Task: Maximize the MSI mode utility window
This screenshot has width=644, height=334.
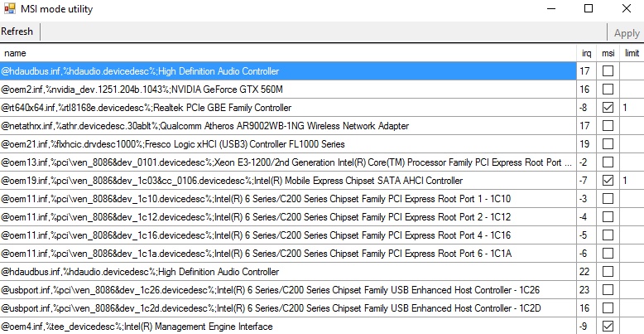Action: pos(589,9)
